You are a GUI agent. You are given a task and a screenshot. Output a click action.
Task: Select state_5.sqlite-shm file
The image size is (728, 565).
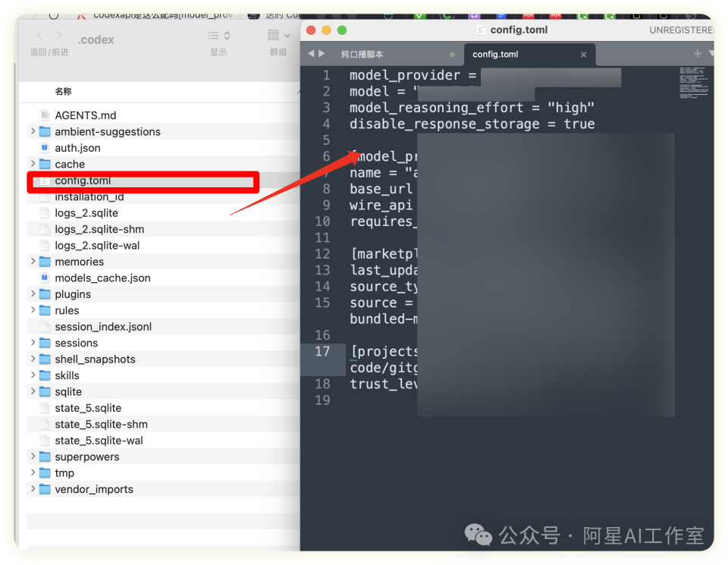tap(101, 425)
